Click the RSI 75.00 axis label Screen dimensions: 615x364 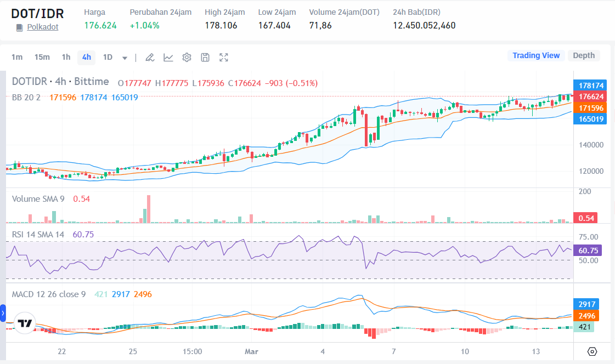588,237
